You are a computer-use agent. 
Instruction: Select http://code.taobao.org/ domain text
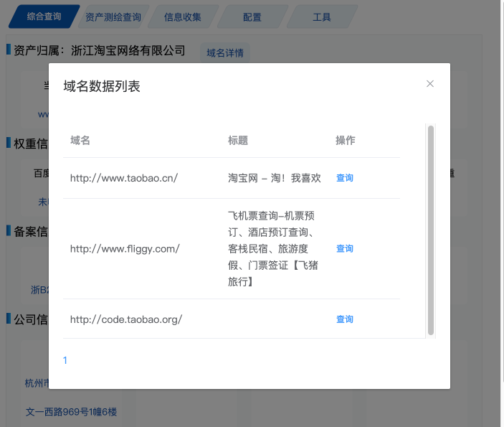pos(126,319)
